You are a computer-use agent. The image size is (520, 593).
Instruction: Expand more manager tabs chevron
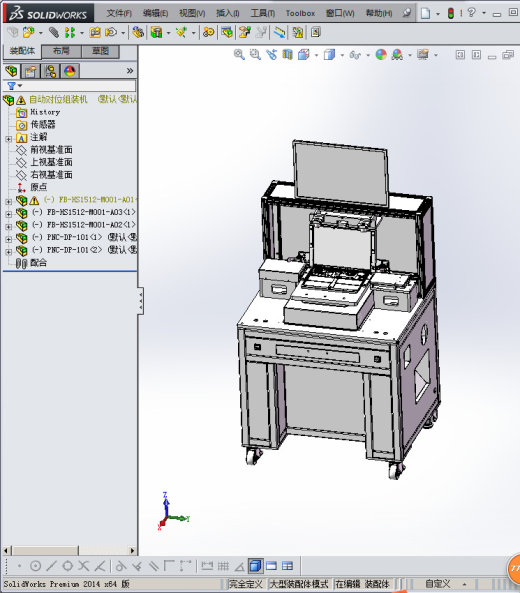[130, 71]
